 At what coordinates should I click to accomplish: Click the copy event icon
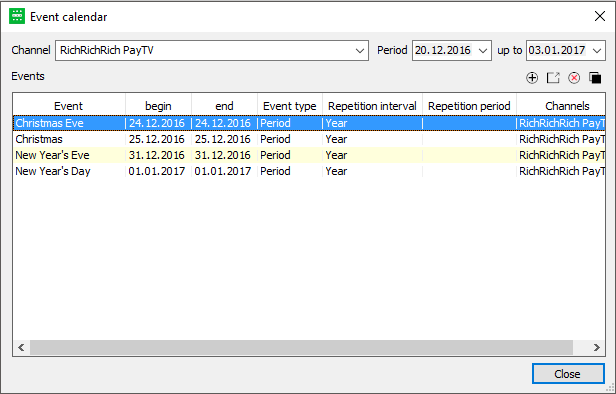point(595,78)
